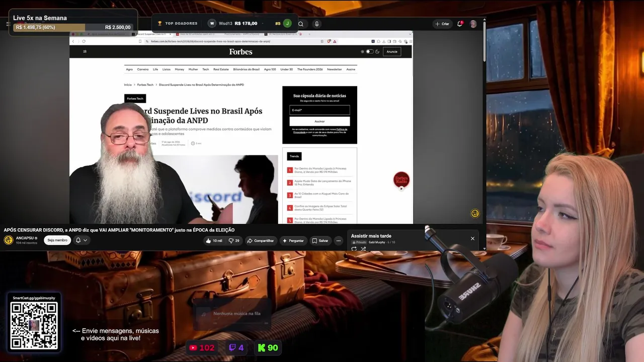Click the Seja membro button
This screenshot has width=644, height=362.
click(x=57, y=240)
